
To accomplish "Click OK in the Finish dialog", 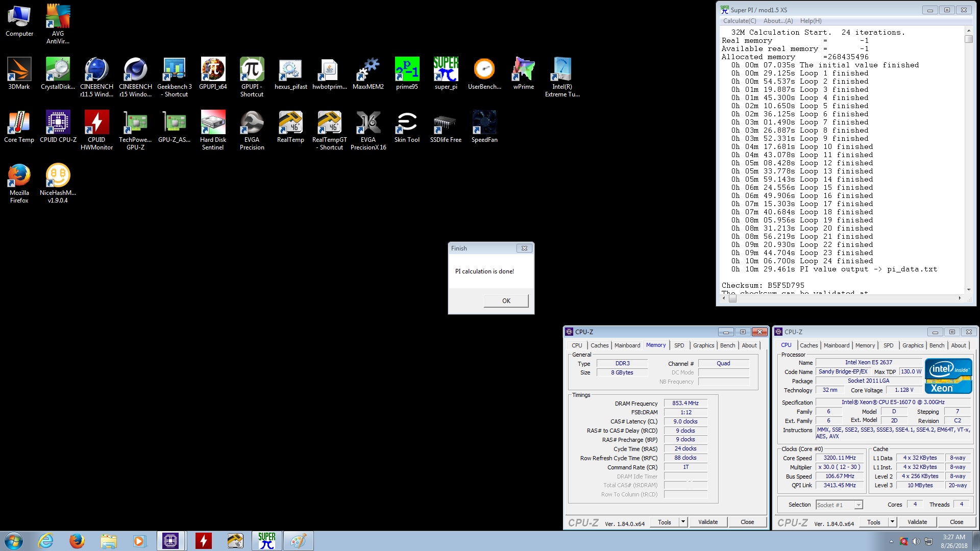I will coord(506,300).
